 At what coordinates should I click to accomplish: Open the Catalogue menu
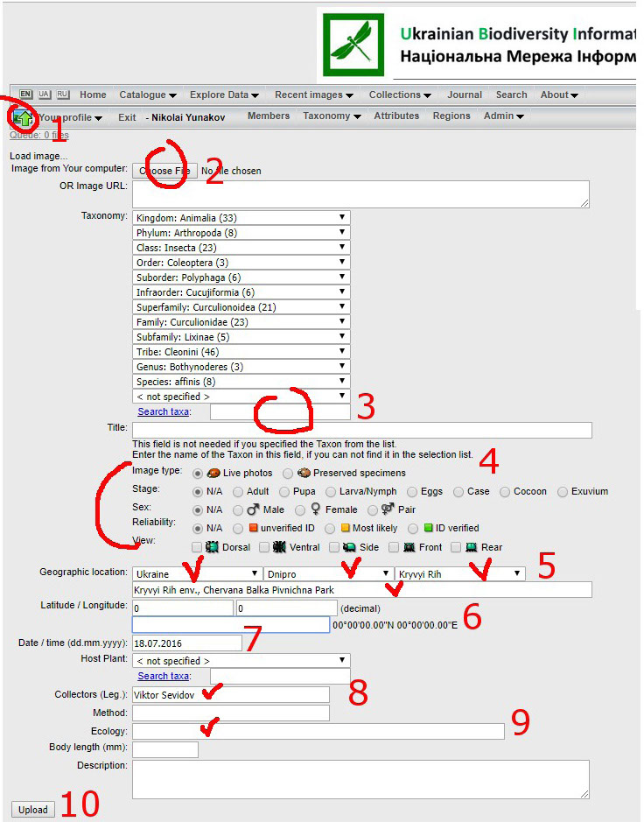point(148,95)
